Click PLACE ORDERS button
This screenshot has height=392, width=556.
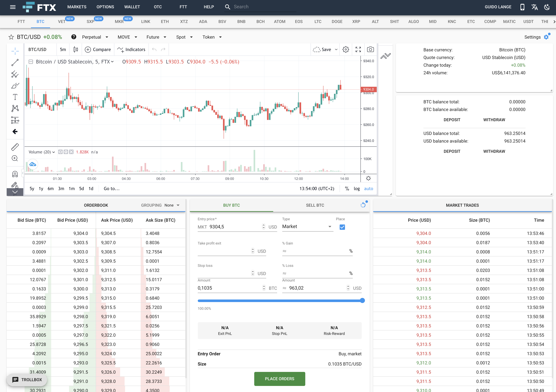pos(279,378)
